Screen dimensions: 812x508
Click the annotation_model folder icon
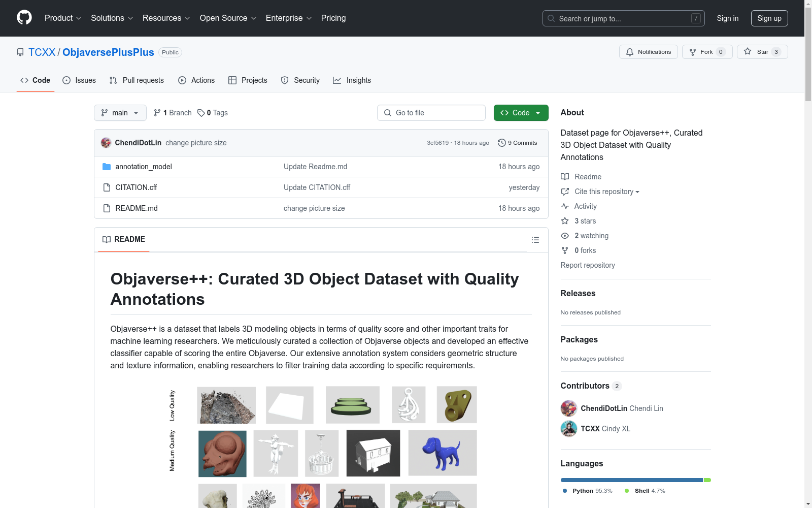107,167
